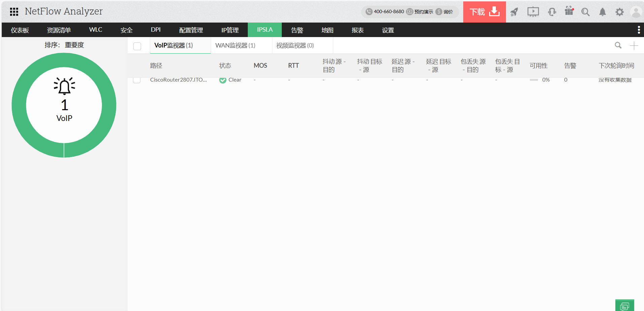
Task: Click the NetFlow Analyzer title
Action: 64,11
